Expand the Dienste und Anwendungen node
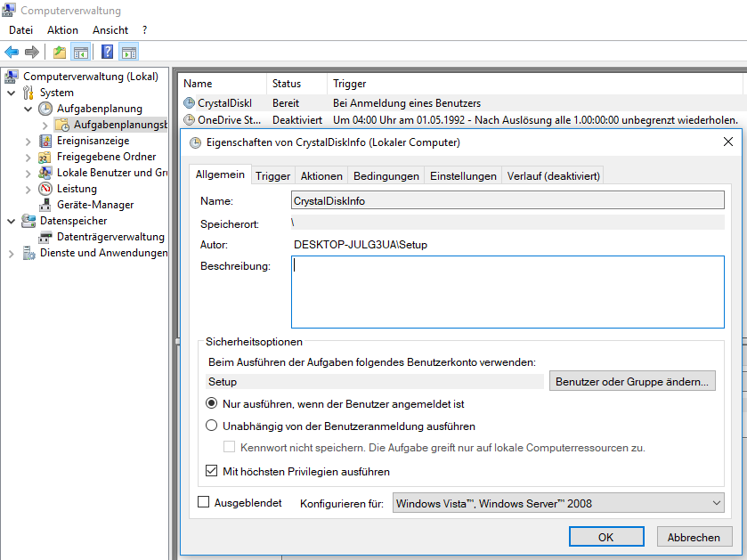This screenshot has width=747, height=560. pos(11,253)
